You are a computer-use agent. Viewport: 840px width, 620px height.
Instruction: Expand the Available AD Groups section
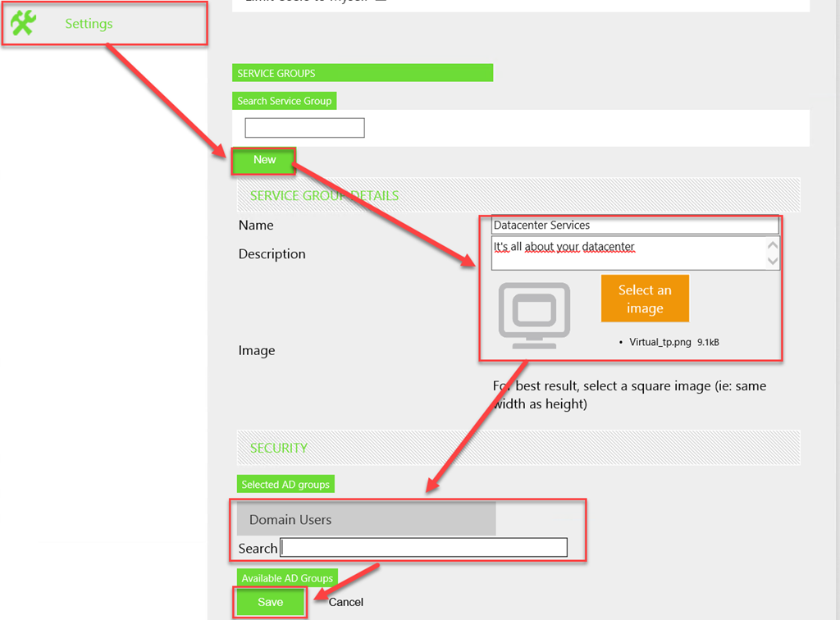coord(287,578)
